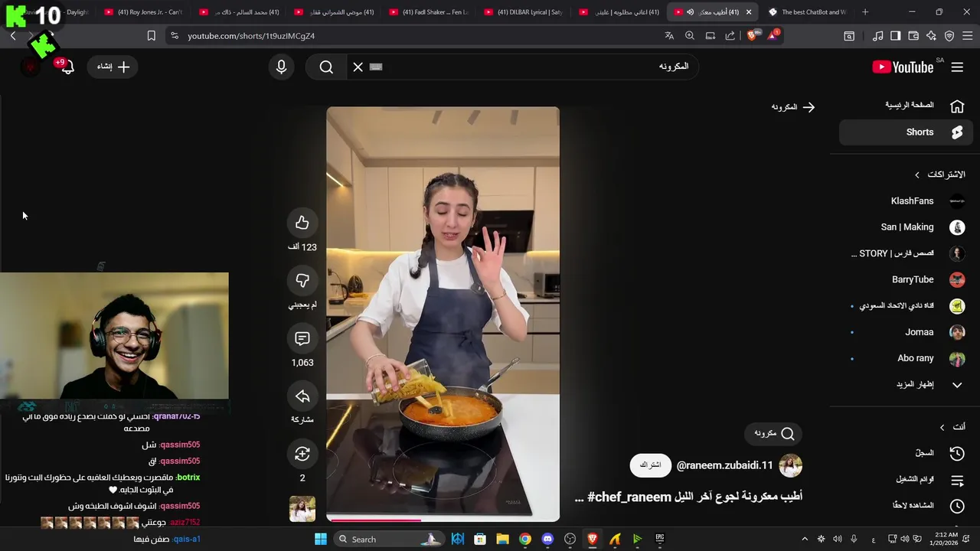Open Brave main hamburger menu
The image size is (980, 551).
pyautogui.click(x=968, y=36)
